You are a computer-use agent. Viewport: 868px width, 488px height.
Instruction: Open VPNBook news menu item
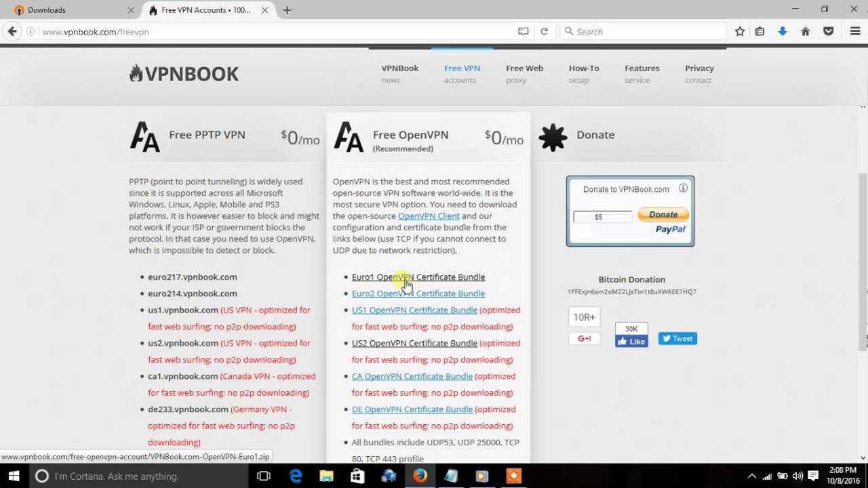pos(399,74)
